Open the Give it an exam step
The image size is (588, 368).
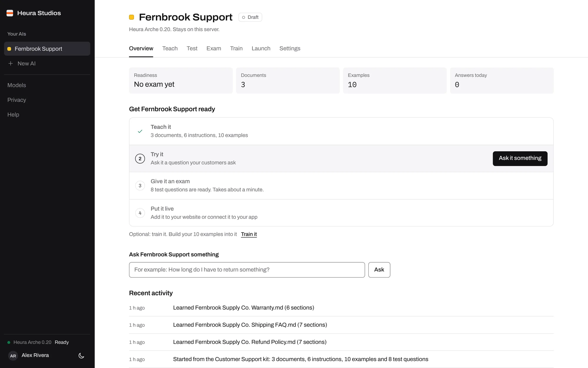341,185
